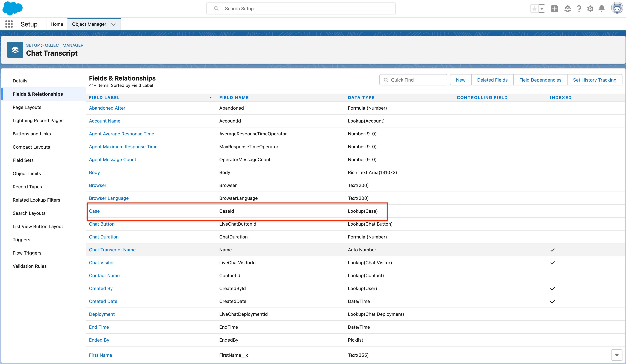Open the notifications bell
The width and height of the screenshot is (626, 364).
[602, 9]
